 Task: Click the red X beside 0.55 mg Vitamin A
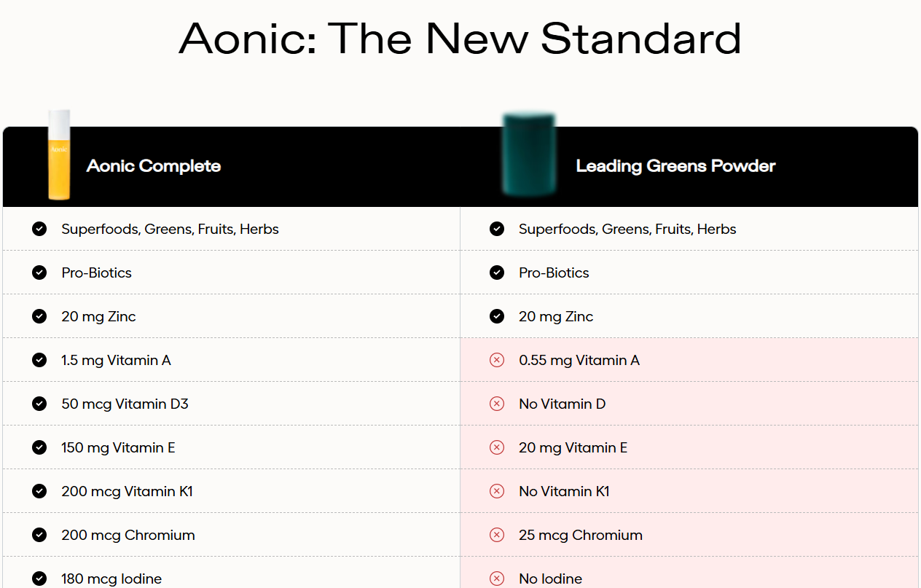(497, 360)
